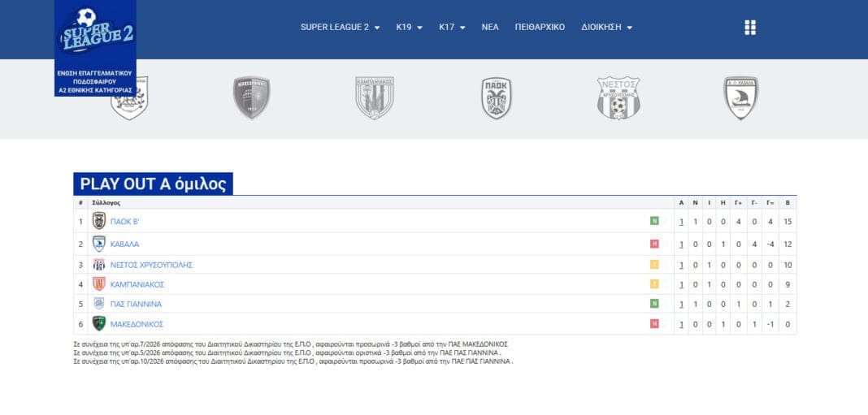Open the ΠΕΙΘΑΡΧΙΚΟ menu item
This screenshot has width=868, height=415.
pos(540,27)
